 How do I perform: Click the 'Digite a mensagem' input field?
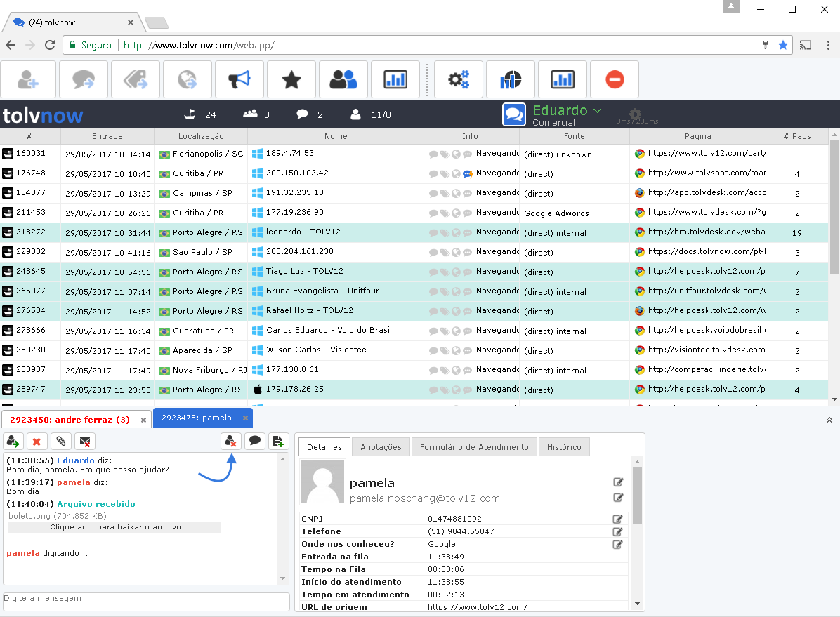146,601
